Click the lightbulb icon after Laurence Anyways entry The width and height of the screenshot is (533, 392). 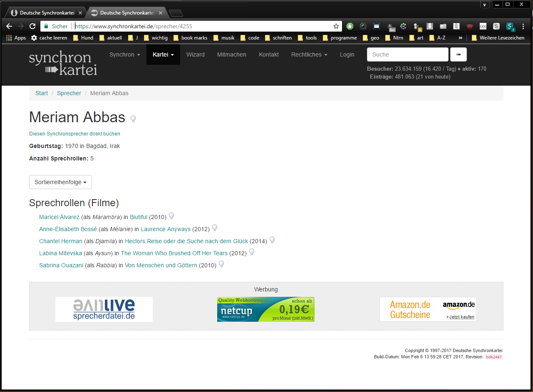pyautogui.click(x=215, y=228)
